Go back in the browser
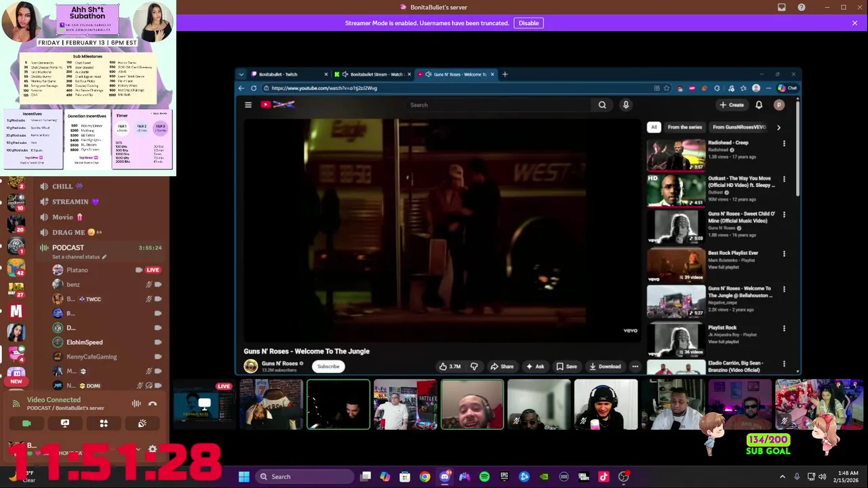 pos(241,88)
